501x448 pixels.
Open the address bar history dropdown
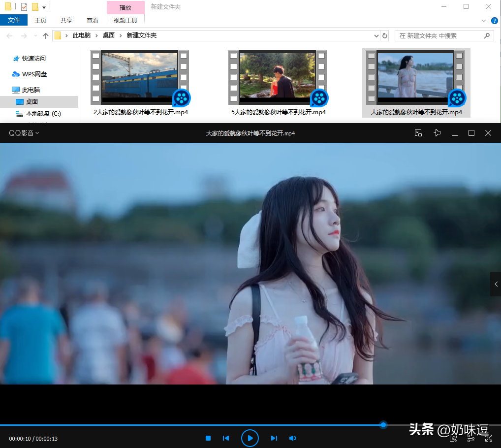[376, 36]
